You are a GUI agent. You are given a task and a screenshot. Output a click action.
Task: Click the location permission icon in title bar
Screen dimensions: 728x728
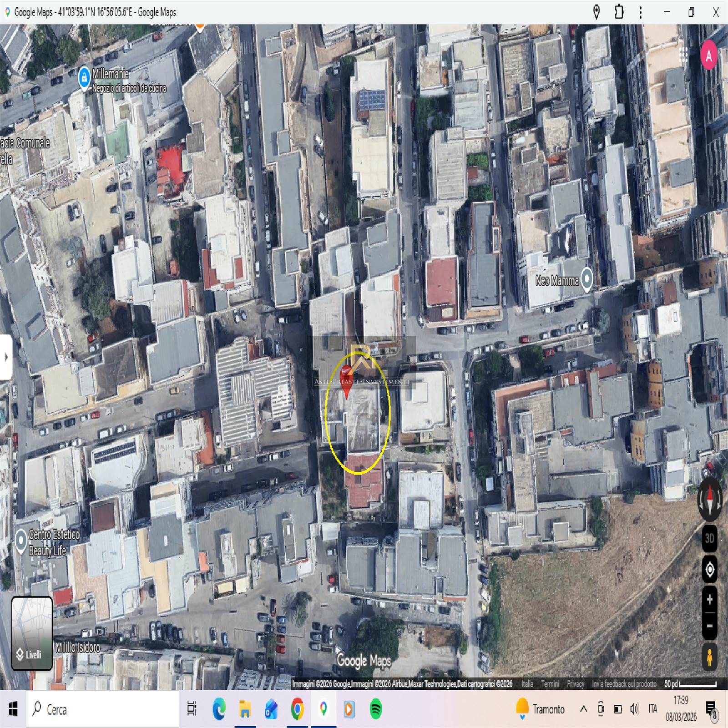tap(597, 12)
